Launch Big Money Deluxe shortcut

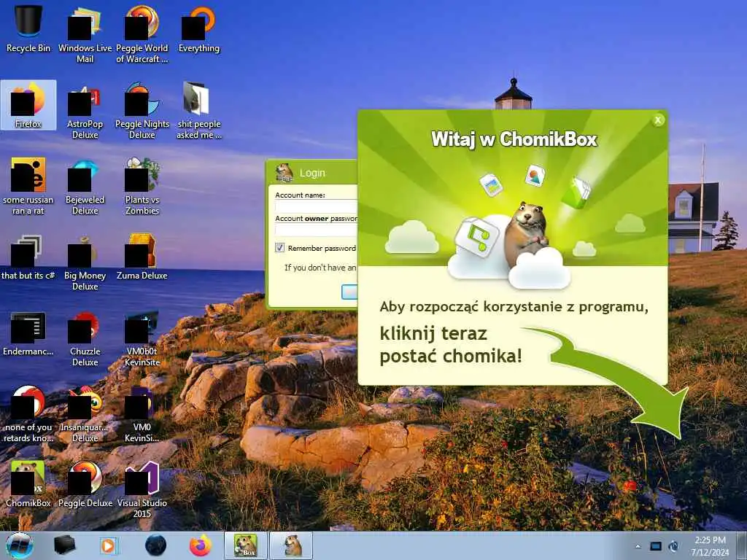pyautogui.click(x=85, y=262)
